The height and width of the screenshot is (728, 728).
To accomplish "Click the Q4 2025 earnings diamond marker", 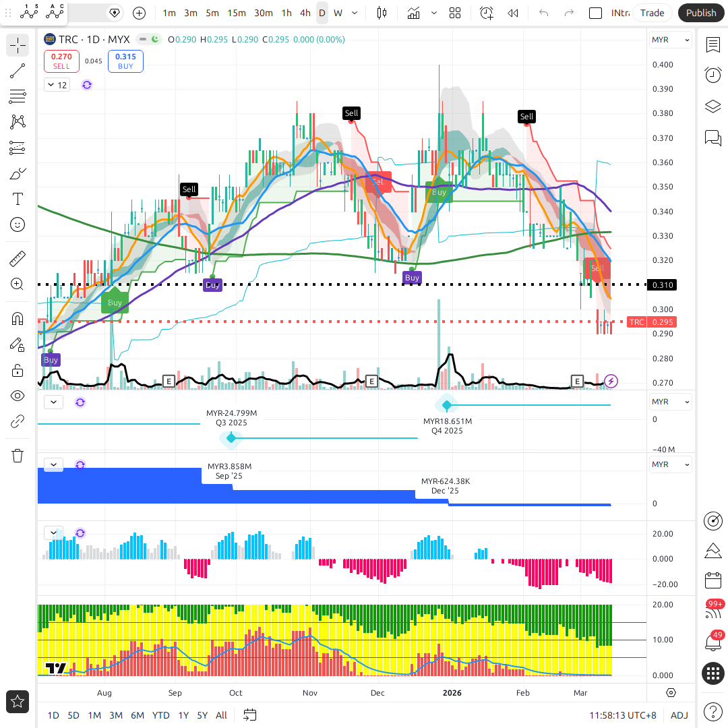I will click(447, 405).
